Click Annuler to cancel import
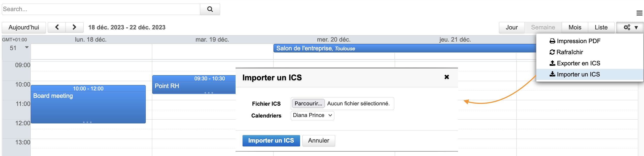Viewport: 644px width, 156px height. tap(318, 141)
